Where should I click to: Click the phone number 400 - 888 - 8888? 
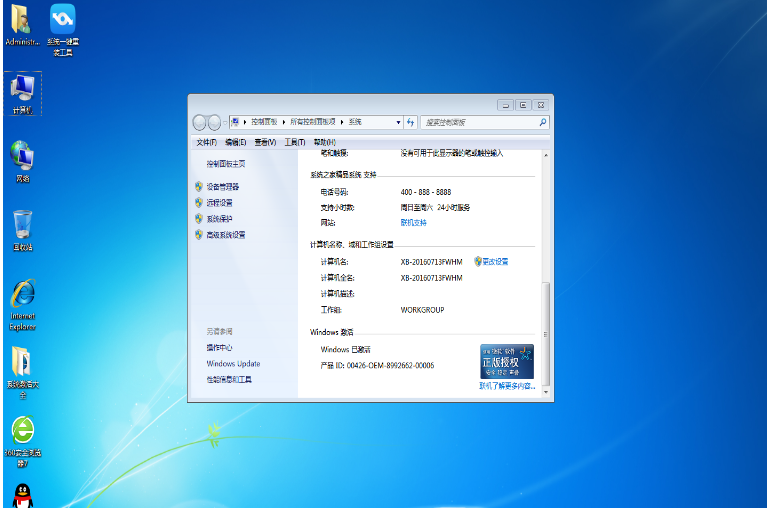(x=426, y=192)
